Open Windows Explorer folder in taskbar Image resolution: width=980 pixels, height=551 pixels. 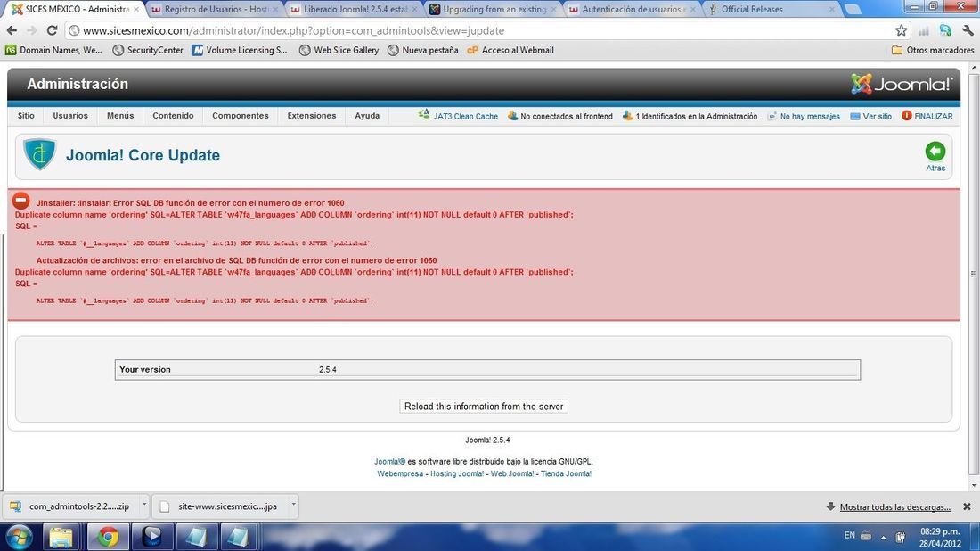tap(61, 536)
